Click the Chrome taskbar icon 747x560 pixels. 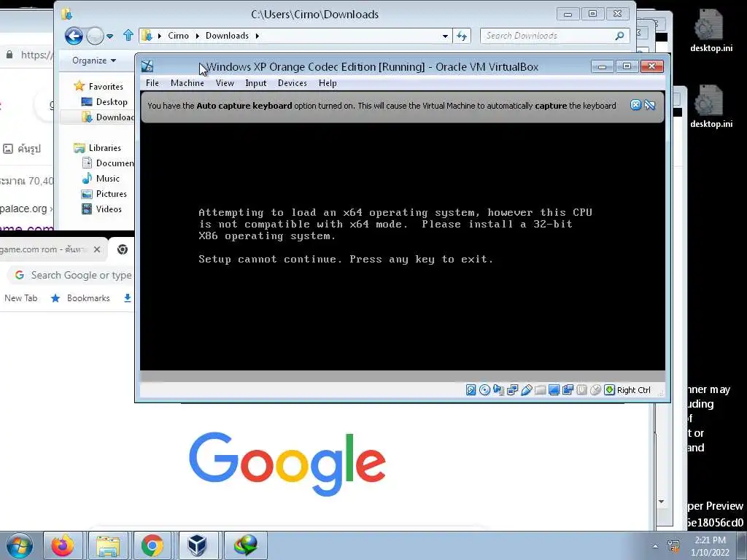point(152,545)
